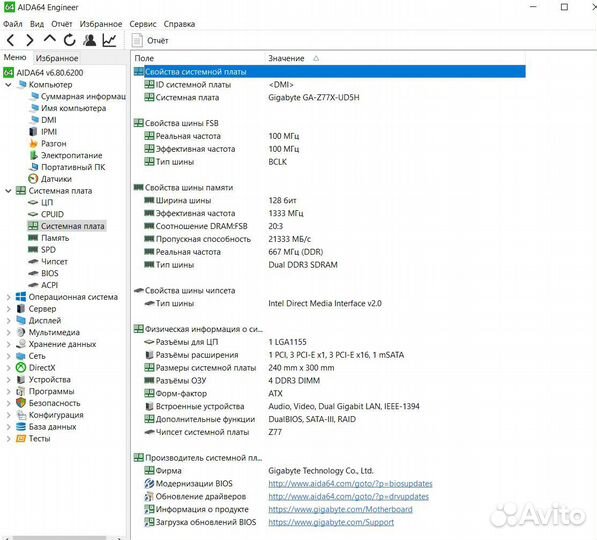Open the SPD entry
Image resolution: width=597 pixels, height=540 pixels.
(x=42, y=250)
